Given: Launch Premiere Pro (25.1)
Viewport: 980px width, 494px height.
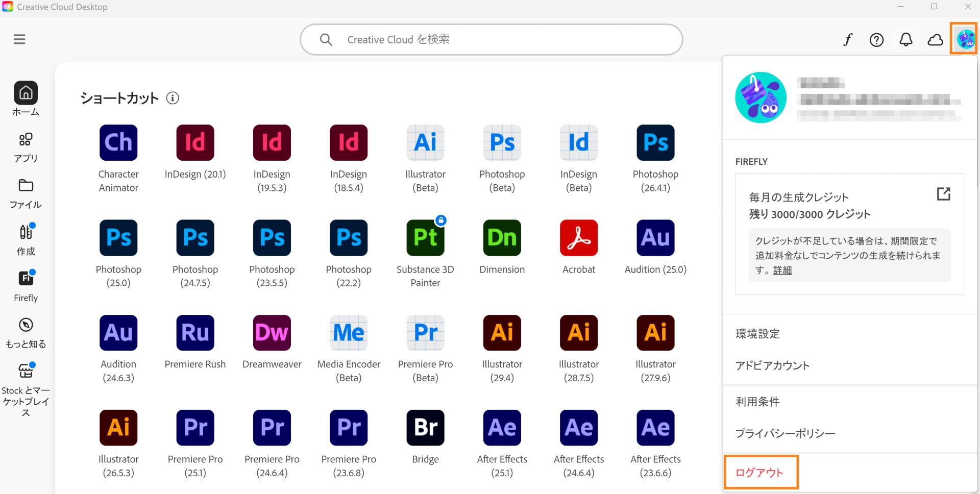Looking at the screenshot, I should 195,428.
